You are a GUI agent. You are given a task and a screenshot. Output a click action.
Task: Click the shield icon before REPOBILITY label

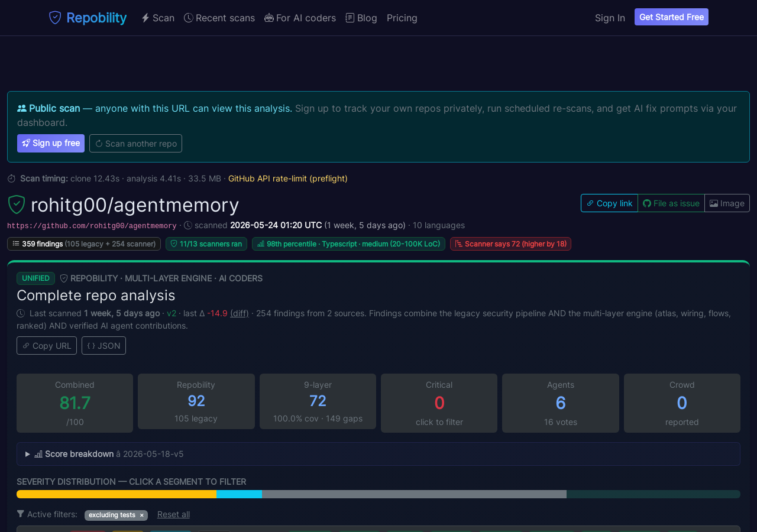tap(64, 278)
